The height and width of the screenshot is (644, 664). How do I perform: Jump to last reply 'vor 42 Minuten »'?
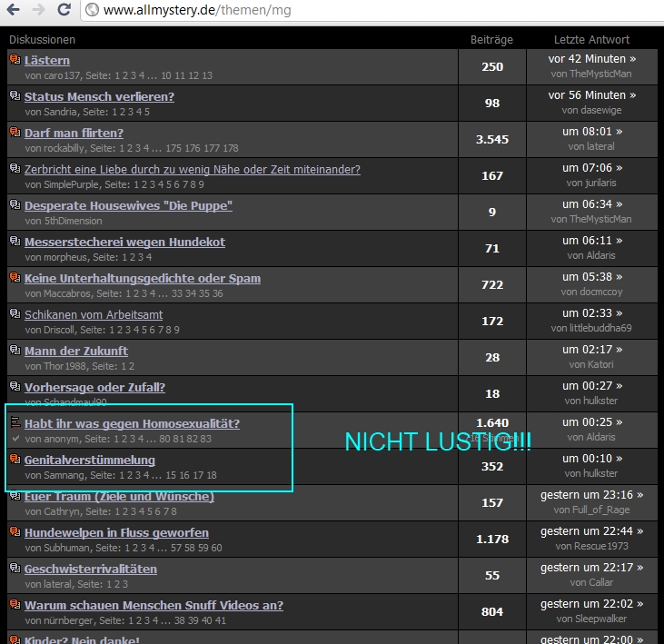(591, 59)
